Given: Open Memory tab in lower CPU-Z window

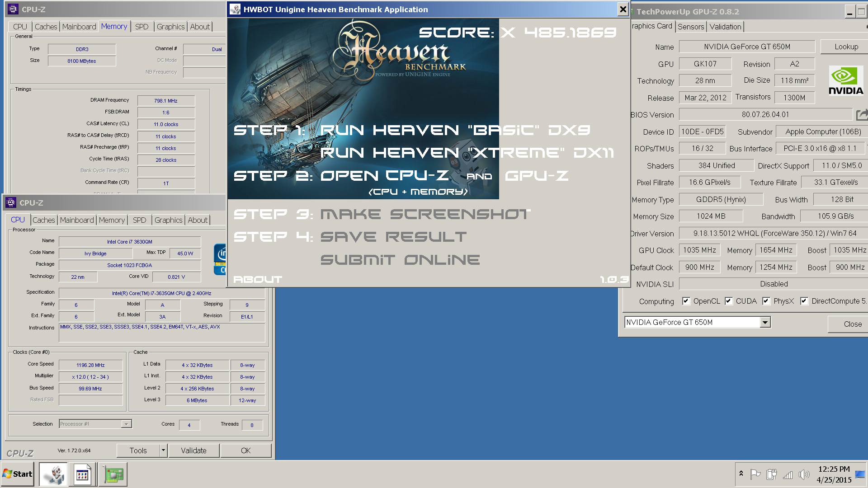Looking at the screenshot, I should (112, 220).
